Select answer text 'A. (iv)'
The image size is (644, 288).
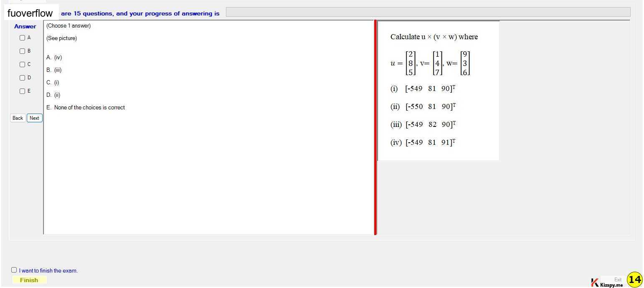point(54,58)
